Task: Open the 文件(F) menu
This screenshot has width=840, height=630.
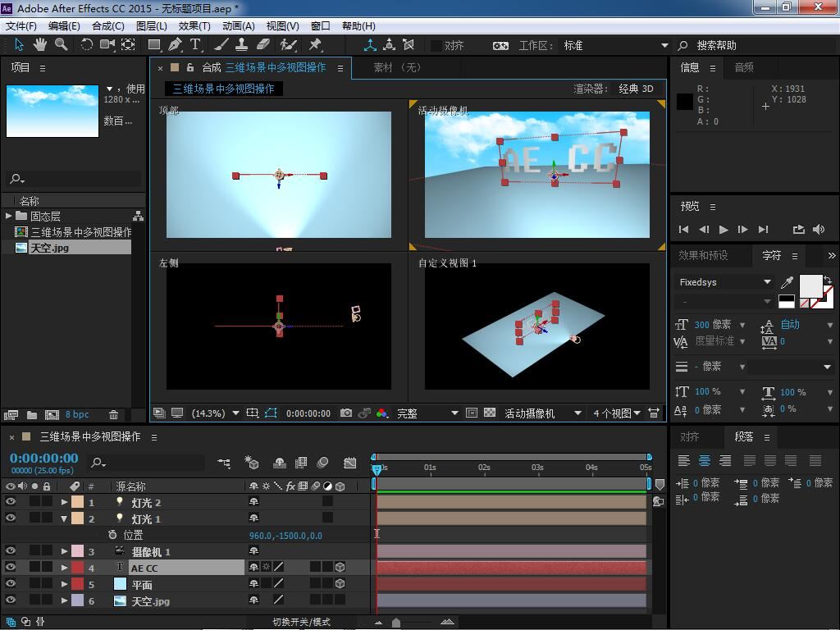Action: pyautogui.click(x=21, y=25)
